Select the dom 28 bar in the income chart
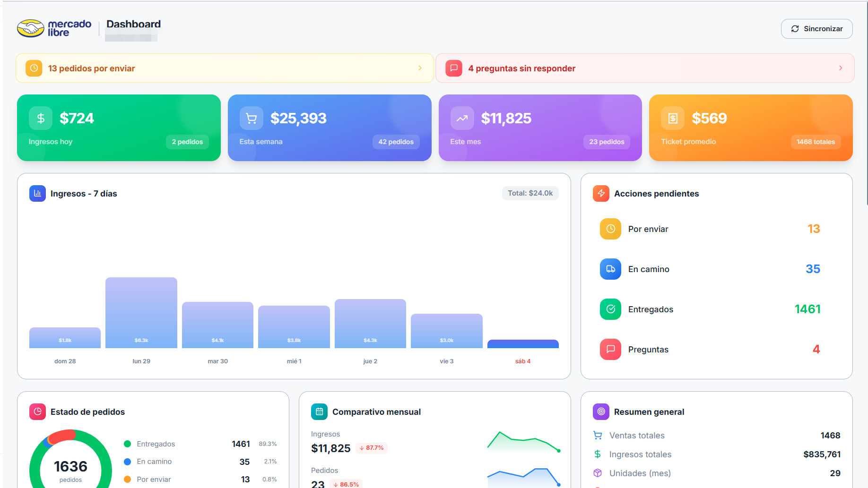The width and height of the screenshot is (868, 488). click(65, 338)
